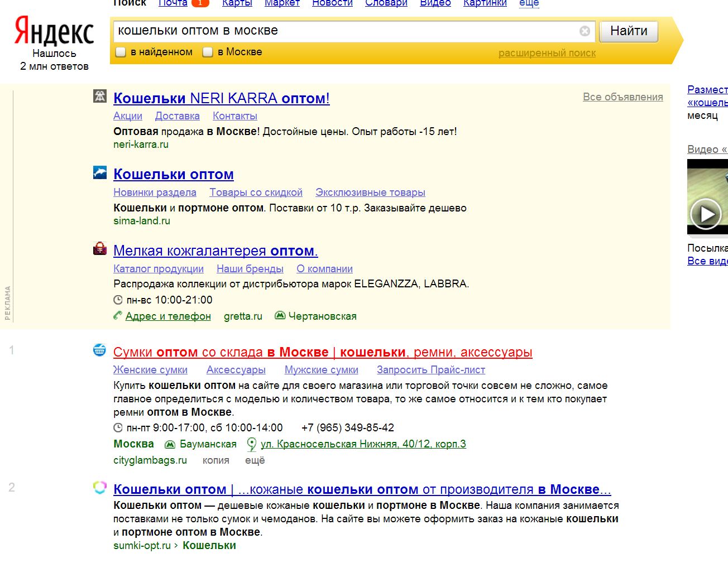This screenshot has height=563, width=728.
Task: Clear the search field with the X icon
Action: (x=585, y=31)
